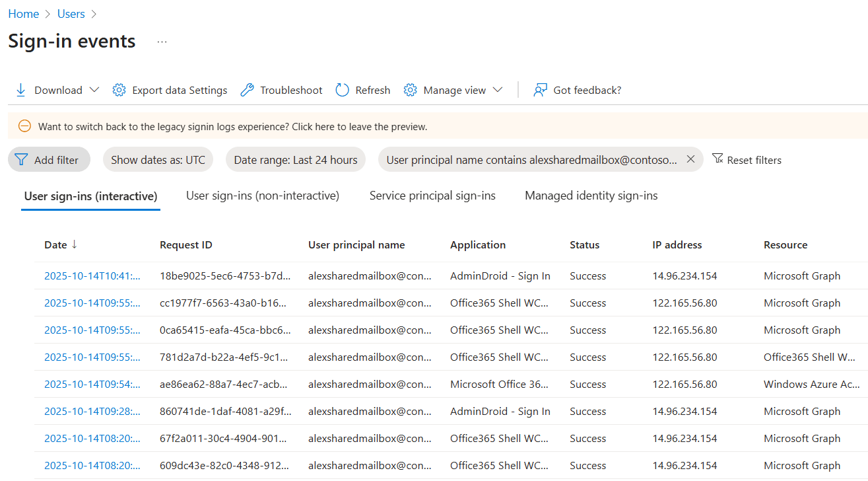Open the Date range filter options
This screenshot has height=481, width=868.
[295, 159]
